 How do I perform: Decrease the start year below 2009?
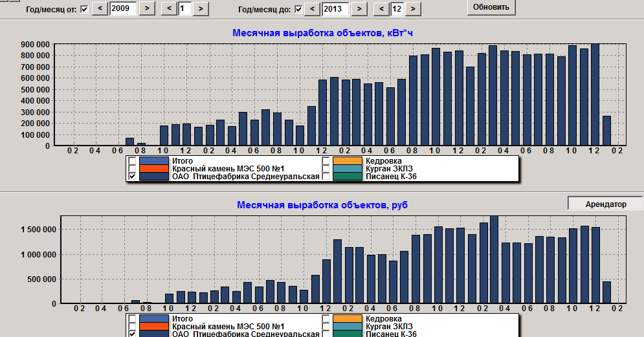pyautogui.click(x=100, y=8)
